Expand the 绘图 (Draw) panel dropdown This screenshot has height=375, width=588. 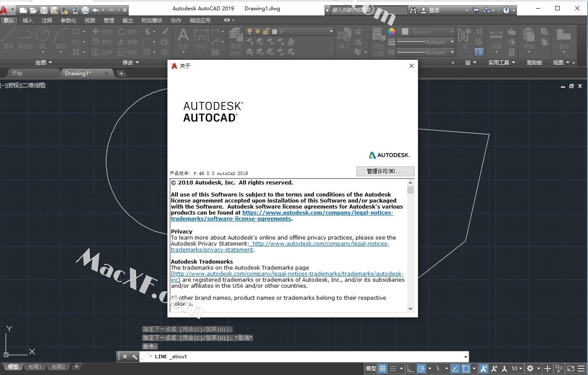43,62
